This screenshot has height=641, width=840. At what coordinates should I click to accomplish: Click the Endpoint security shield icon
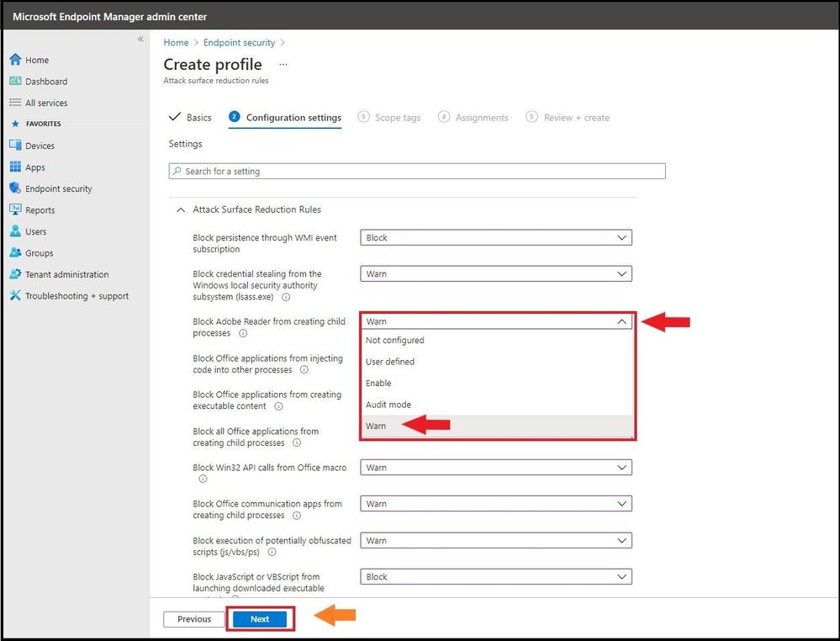pos(15,188)
